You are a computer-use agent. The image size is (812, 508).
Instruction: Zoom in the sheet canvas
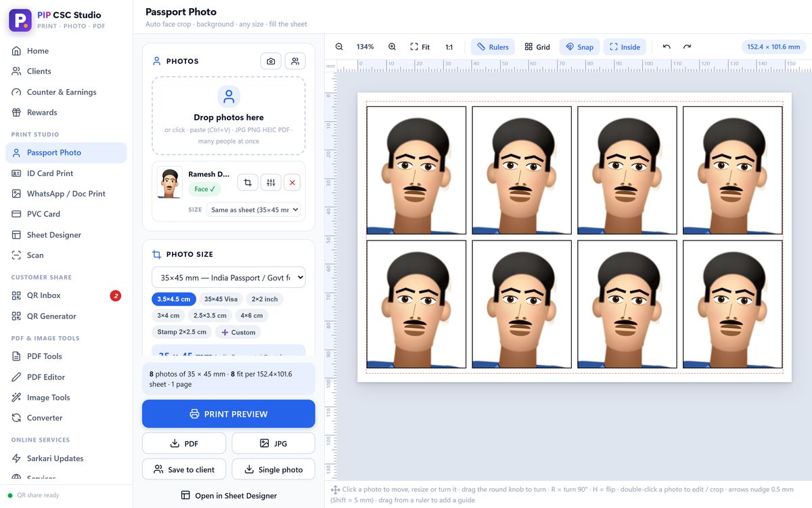(x=392, y=47)
